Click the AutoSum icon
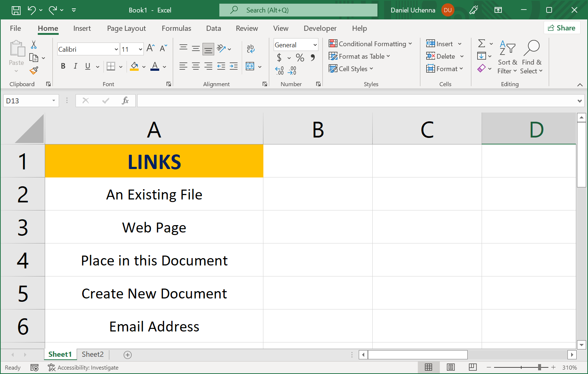588x374 pixels. (482, 44)
